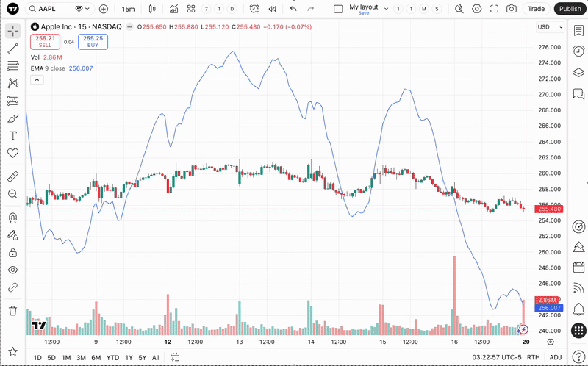Toggle lock all drawings
Viewport: 588px width, 366px height.
12,252
